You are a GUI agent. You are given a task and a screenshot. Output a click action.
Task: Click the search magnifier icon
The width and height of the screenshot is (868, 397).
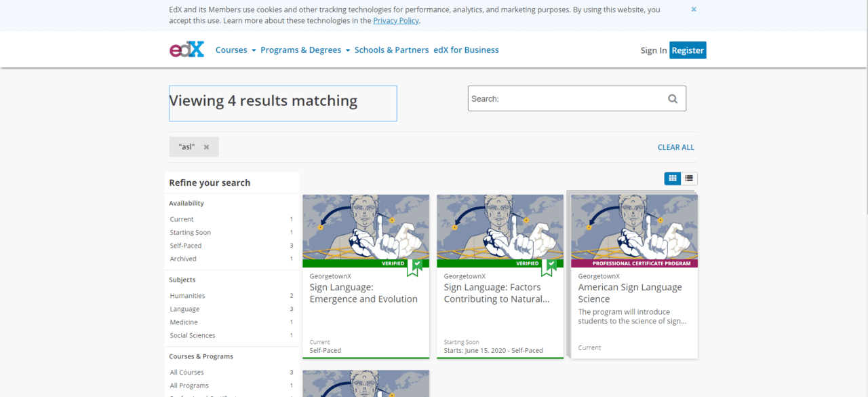(673, 98)
